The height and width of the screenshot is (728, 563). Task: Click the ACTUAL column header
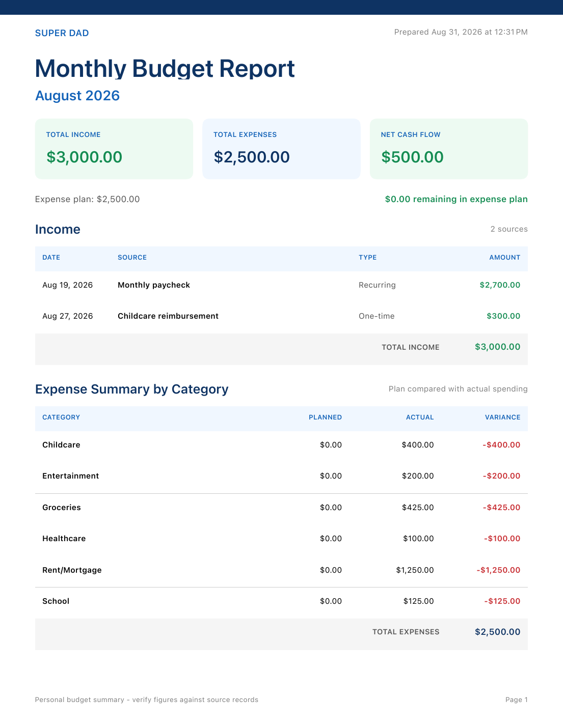pos(420,417)
